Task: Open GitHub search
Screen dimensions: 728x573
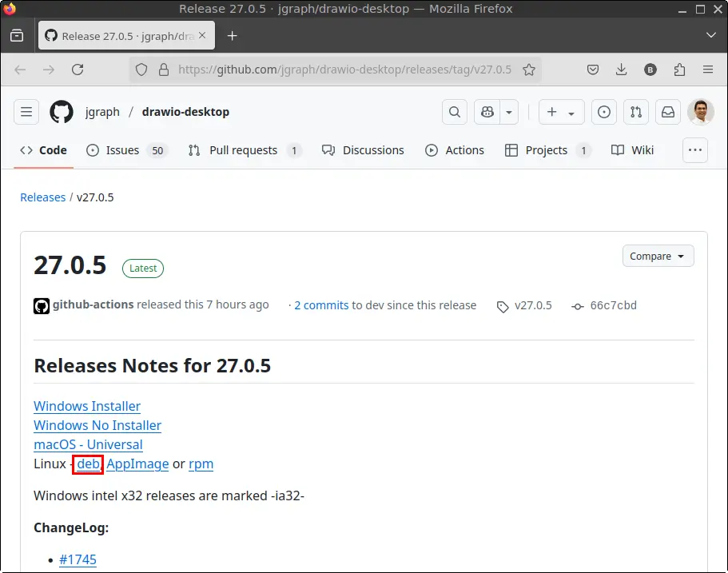Action: [x=455, y=112]
